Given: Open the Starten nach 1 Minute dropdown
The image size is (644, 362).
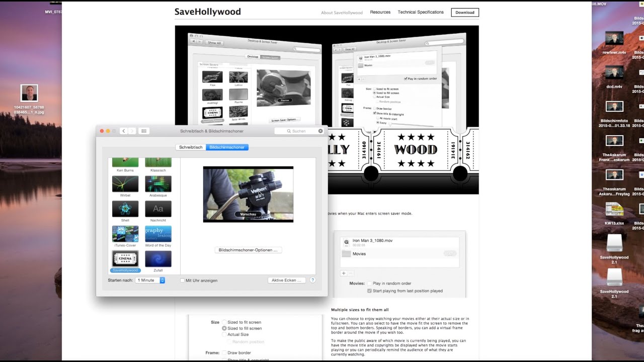Looking at the screenshot, I should point(150,280).
